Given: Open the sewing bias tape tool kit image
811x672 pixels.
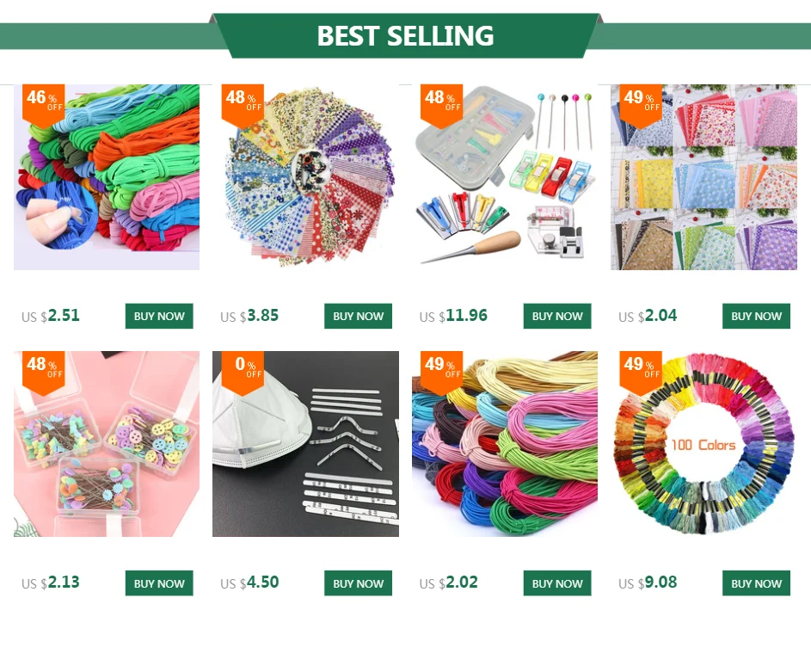Looking at the screenshot, I should tap(505, 177).
